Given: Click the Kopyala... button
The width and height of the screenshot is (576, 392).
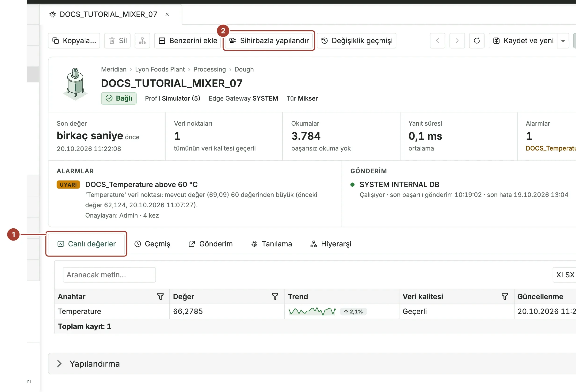Looking at the screenshot, I should click(74, 41).
